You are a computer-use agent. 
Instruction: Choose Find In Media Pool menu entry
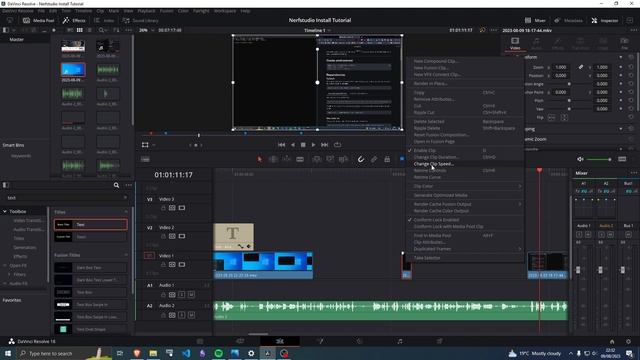432,236
